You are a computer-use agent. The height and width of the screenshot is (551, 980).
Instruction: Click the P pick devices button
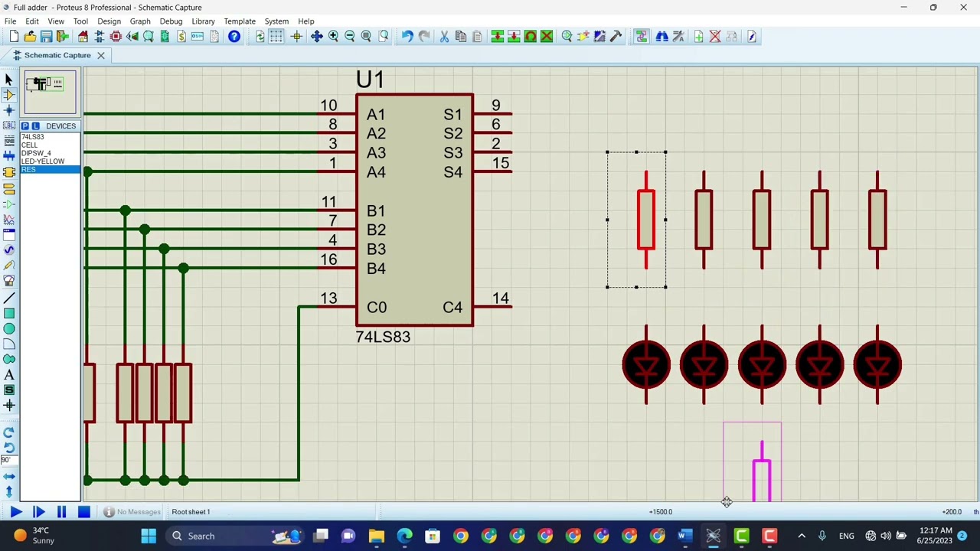[25, 126]
